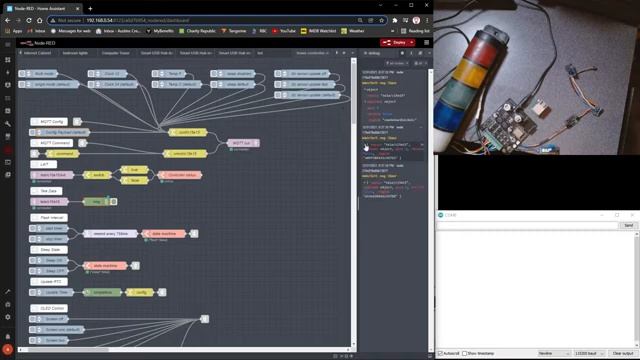Trigger the sleep disabled inject button

(214, 74)
